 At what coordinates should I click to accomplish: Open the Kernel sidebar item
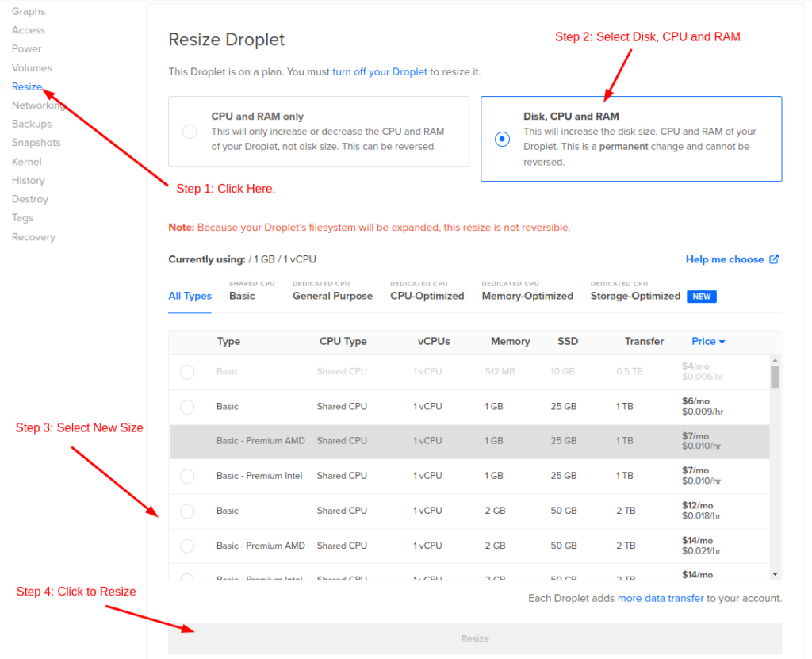27,162
